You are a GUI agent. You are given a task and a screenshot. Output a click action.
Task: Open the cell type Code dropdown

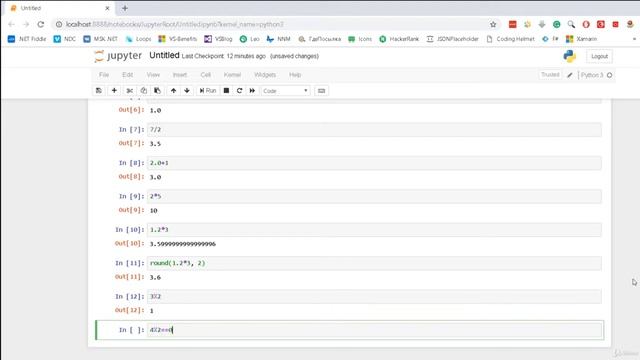285,91
